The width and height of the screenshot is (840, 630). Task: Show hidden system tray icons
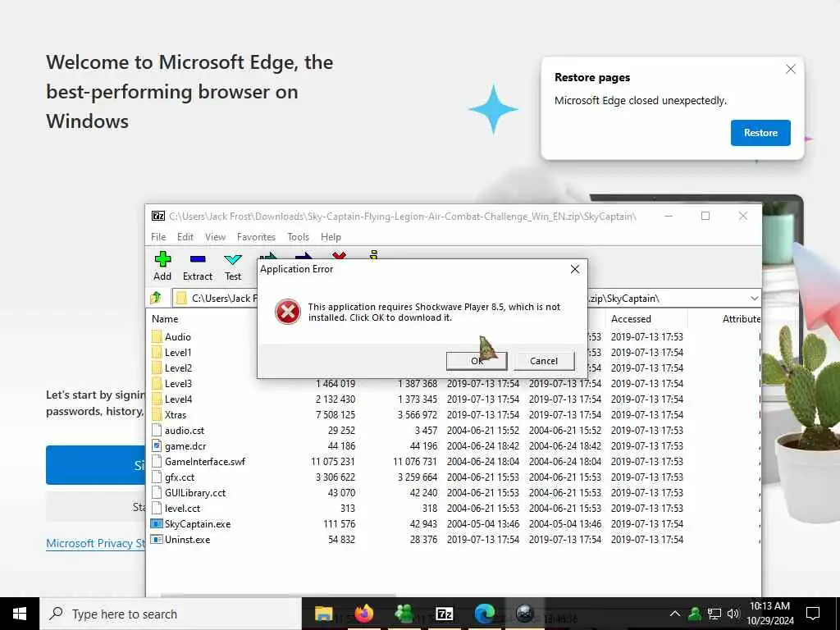pos(675,614)
